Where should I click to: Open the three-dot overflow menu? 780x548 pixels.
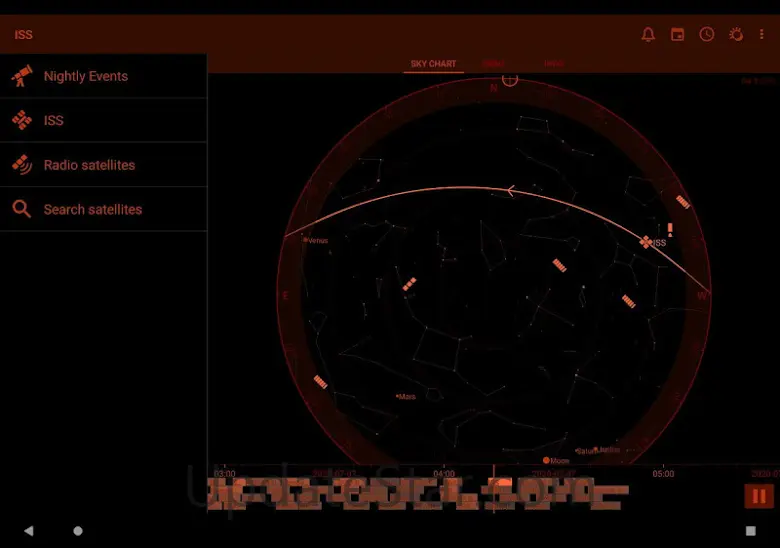[762, 34]
